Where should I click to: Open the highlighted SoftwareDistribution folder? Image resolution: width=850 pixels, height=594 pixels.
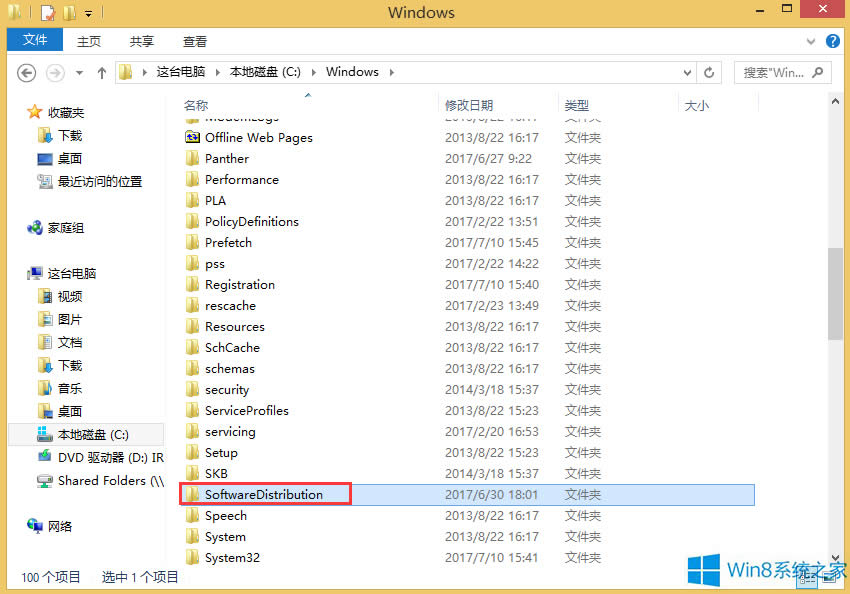(266, 494)
